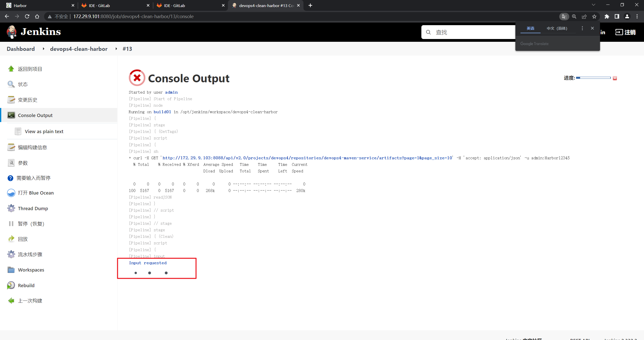The image size is (644, 340).
Task: Expand devops4-clean-harbor breadcrumb arrow
Action: coord(116,49)
